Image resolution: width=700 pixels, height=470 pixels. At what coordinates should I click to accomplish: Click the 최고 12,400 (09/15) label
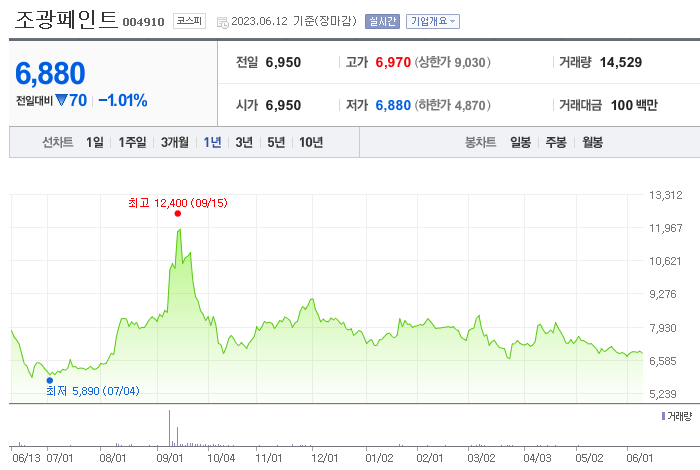click(x=178, y=203)
